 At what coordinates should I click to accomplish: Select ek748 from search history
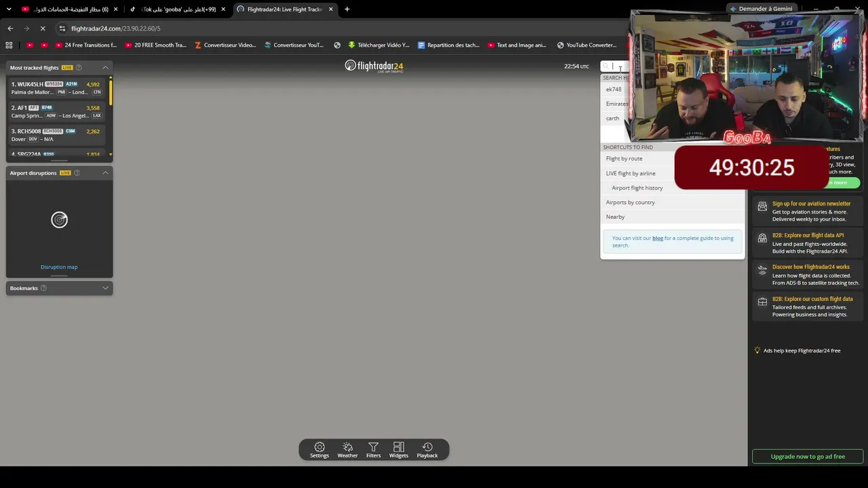[x=614, y=89]
